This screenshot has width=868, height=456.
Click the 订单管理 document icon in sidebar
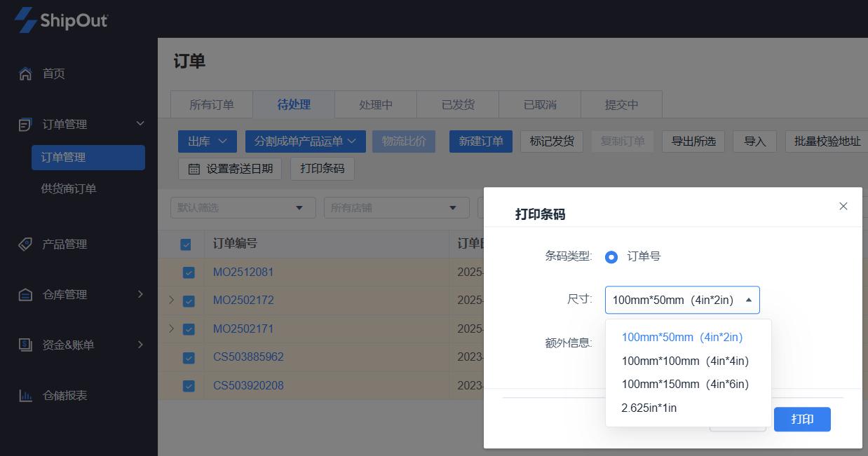[x=25, y=125]
